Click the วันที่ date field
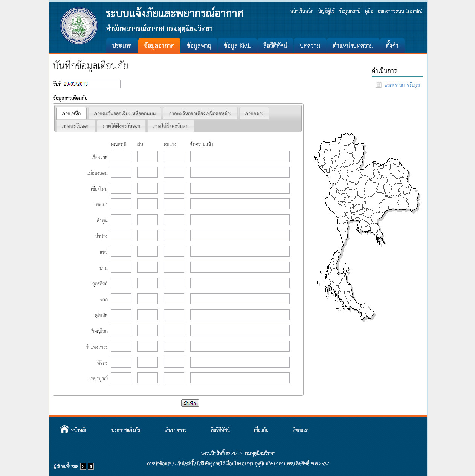Viewport: 475px width, 476px height. (92, 84)
